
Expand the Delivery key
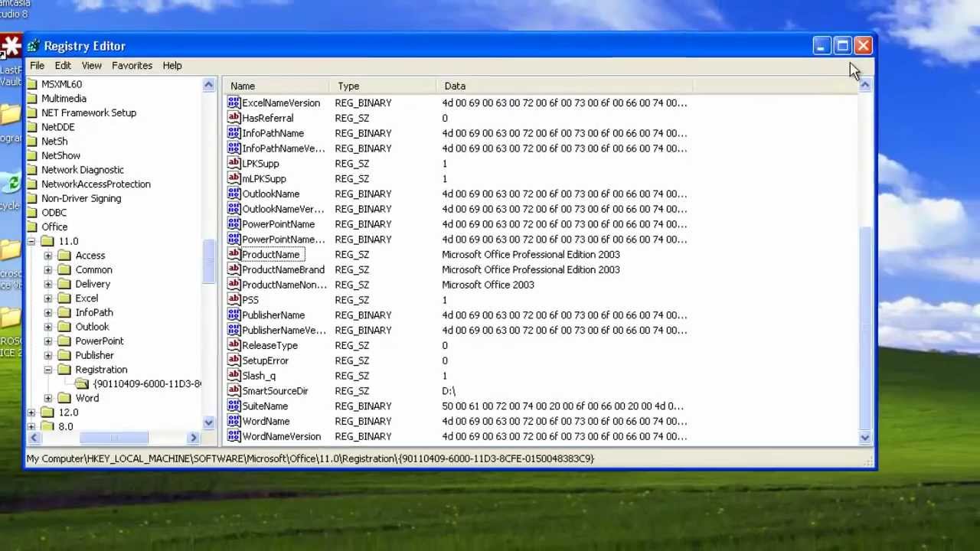point(48,284)
